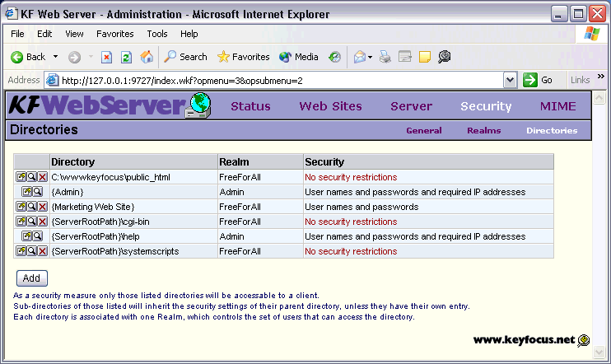The image size is (611, 364).
Task: View details of the {Admin} directory
Action: click(37, 192)
